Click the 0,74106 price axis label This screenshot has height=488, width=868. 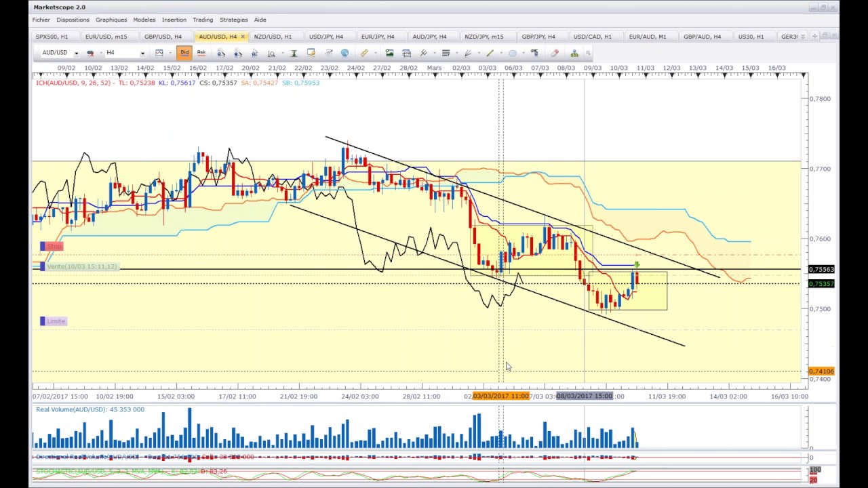(x=821, y=371)
